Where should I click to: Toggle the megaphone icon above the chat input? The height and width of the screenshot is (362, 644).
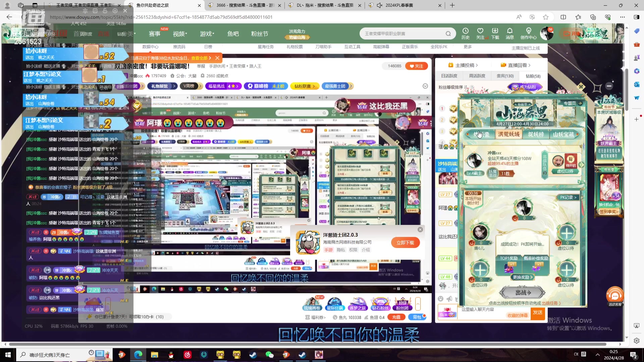(449, 298)
